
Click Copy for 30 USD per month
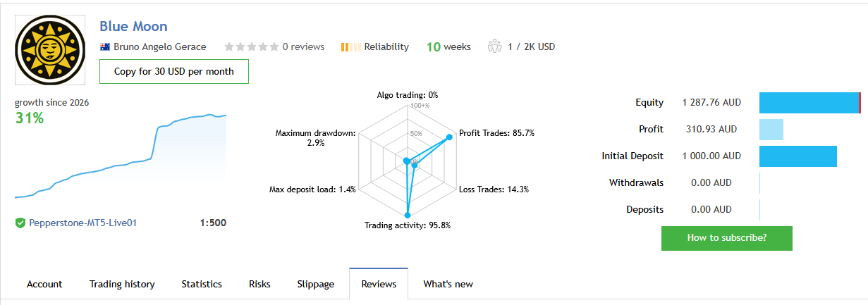click(x=173, y=71)
